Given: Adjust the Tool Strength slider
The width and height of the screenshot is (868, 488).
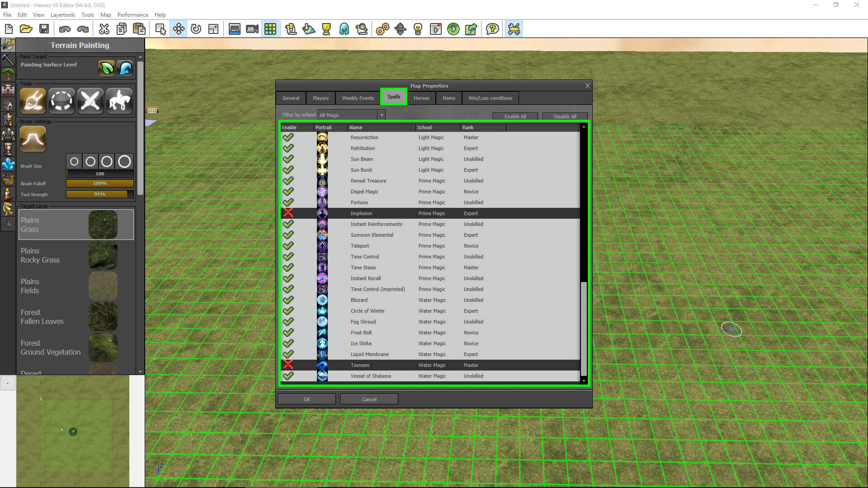Looking at the screenshot, I should 100,194.
